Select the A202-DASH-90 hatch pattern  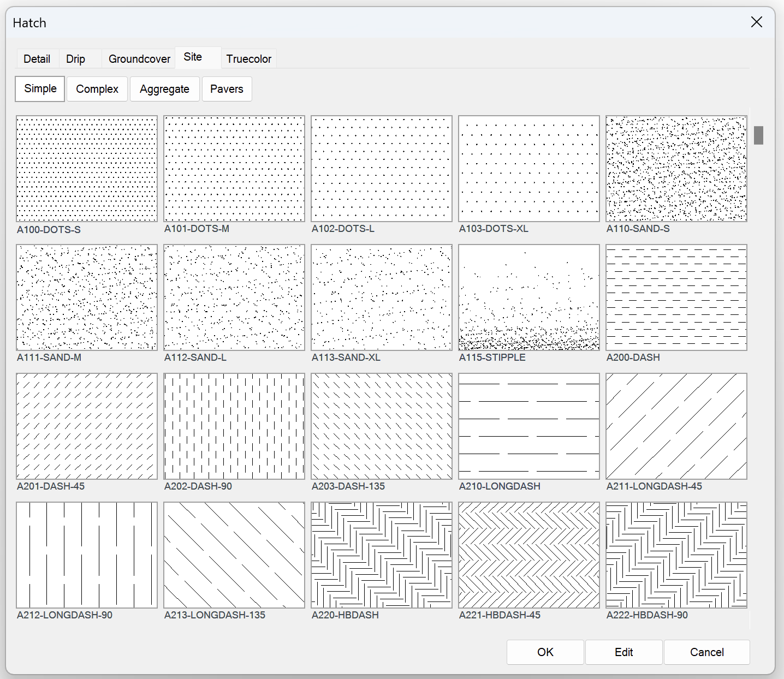tap(234, 426)
